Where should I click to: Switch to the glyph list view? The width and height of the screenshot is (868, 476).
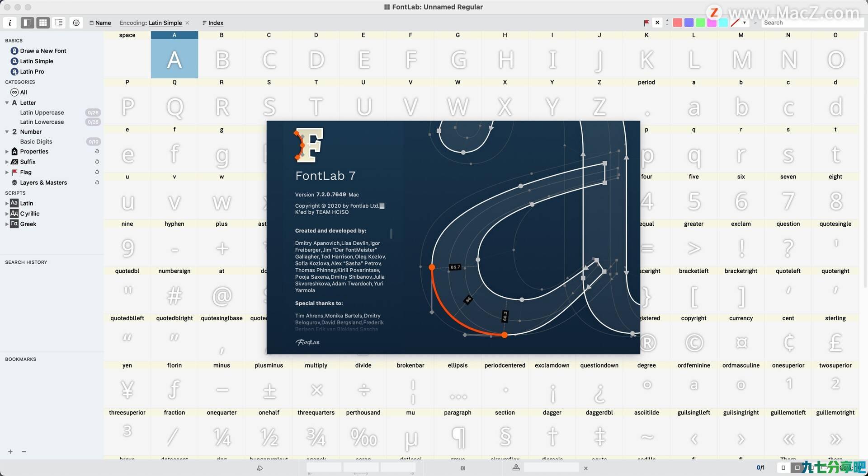click(x=59, y=23)
